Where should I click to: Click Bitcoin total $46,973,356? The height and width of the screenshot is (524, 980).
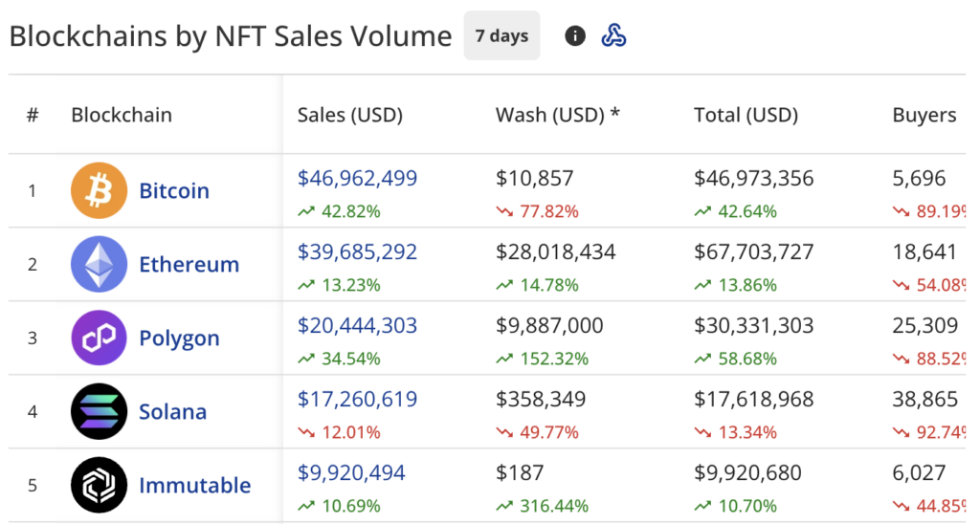click(x=754, y=178)
